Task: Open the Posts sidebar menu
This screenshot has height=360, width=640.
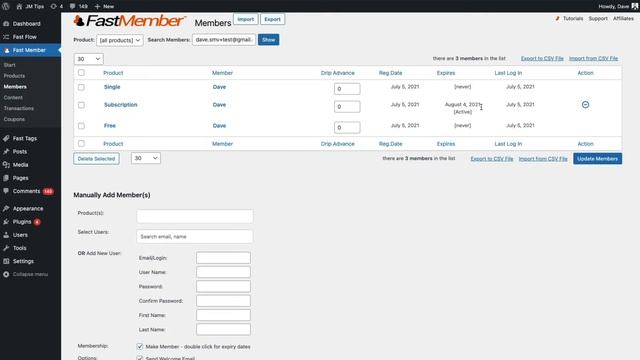Action: point(20,151)
